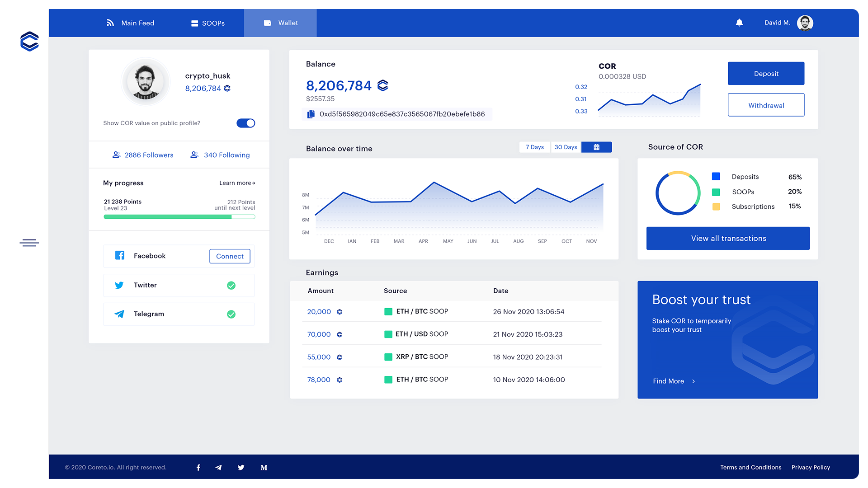Click the XRP / BTC SOOP source
Image resolution: width=868 pixels, height=488 pixels.
(x=422, y=357)
